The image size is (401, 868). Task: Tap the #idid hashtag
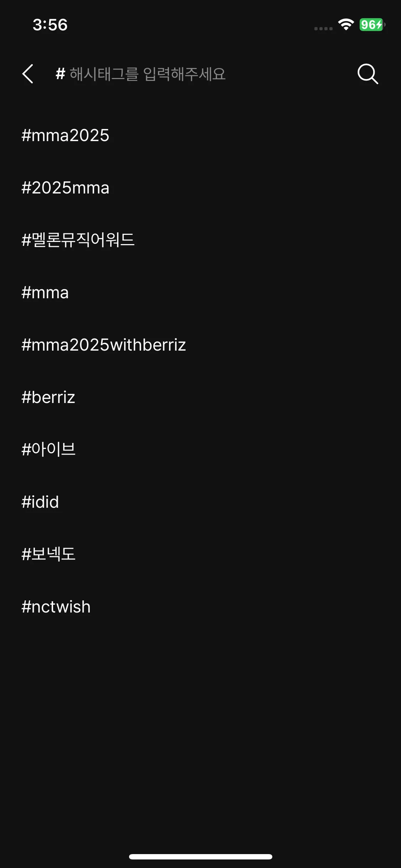(40, 502)
